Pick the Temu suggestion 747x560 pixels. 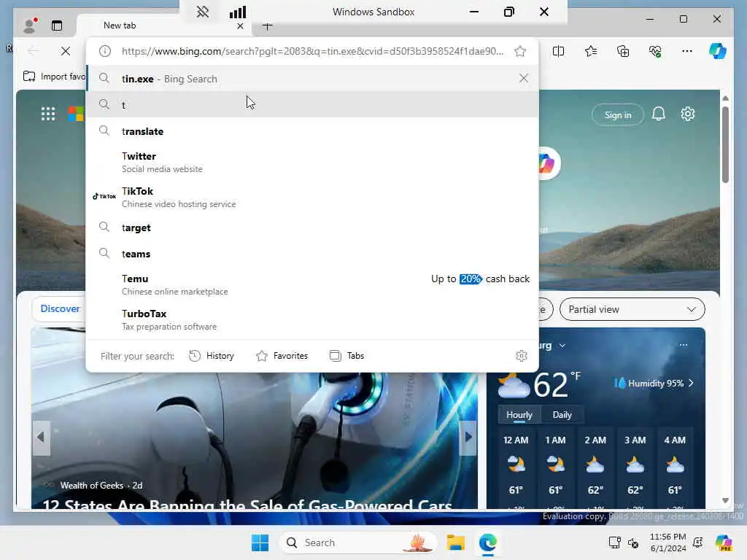tap(312, 284)
